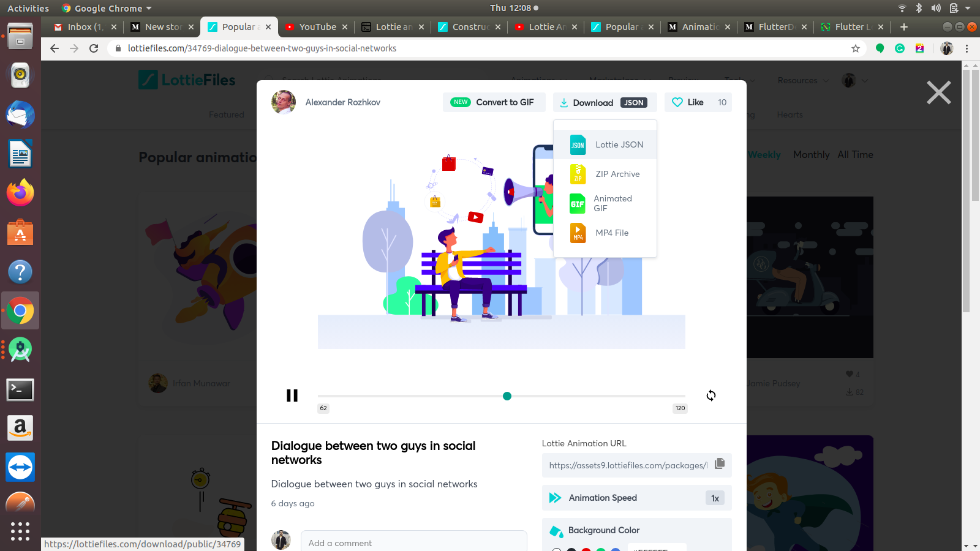The height and width of the screenshot is (551, 980).
Task: Choose ZIP Archive from download options
Action: (617, 174)
